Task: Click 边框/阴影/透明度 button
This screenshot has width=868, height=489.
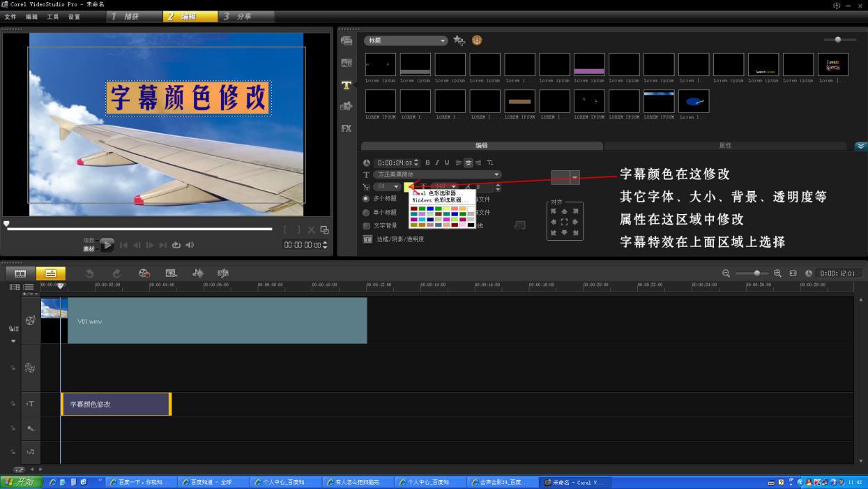Action: pos(397,239)
